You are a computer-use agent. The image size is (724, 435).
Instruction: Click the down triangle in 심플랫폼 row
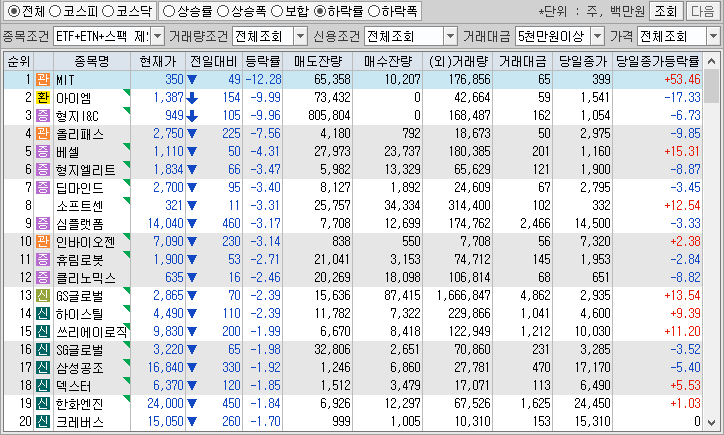click(x=192, y=224)
